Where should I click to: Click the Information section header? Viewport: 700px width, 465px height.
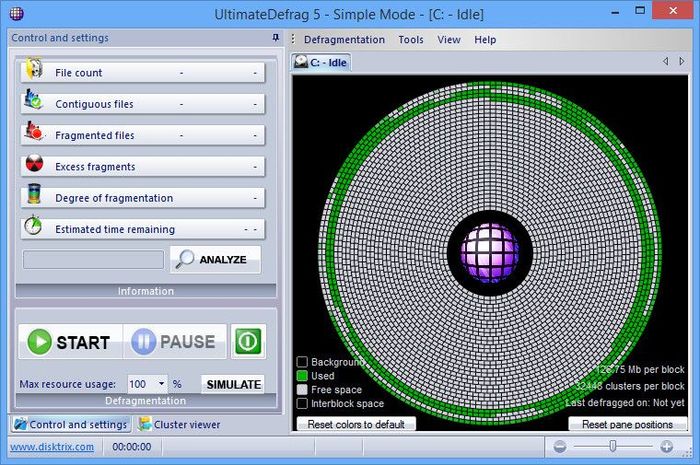pos(146,291)
